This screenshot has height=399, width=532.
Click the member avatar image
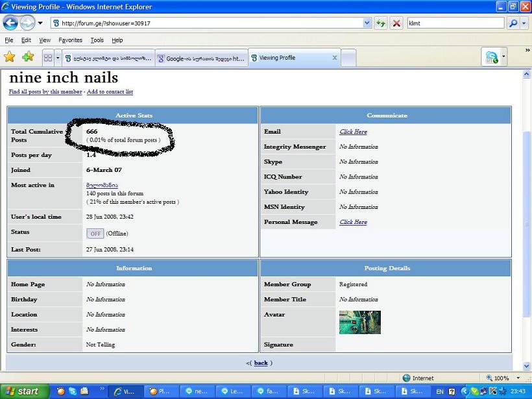coord(360,322)
